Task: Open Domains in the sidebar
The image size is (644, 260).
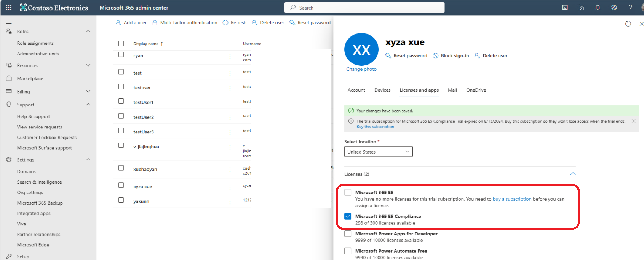Action: [26, 172]
